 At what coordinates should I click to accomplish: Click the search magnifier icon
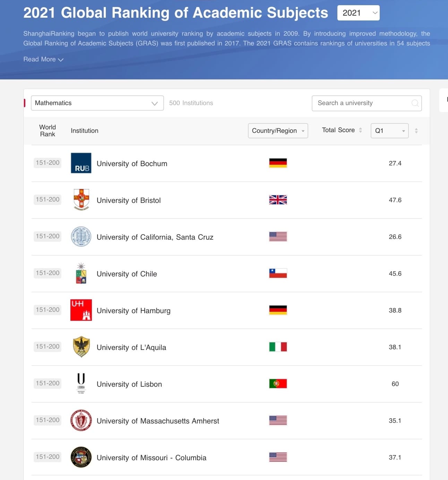coord(415,103)
